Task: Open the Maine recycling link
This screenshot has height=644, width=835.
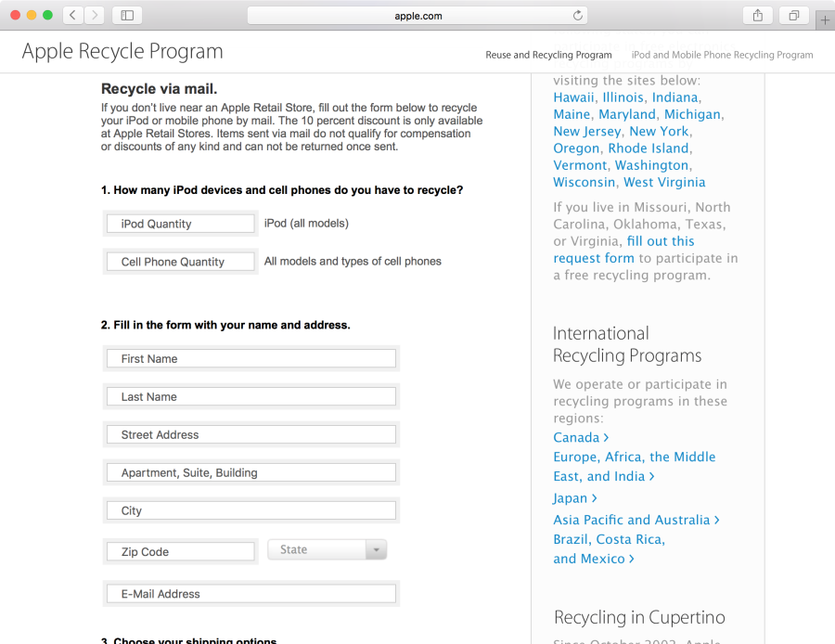Action: (572, 114)
